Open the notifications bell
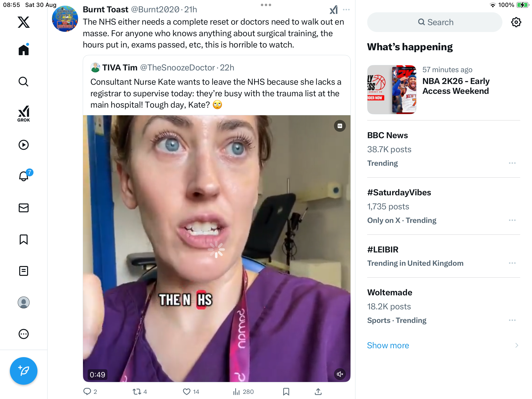 24,176
